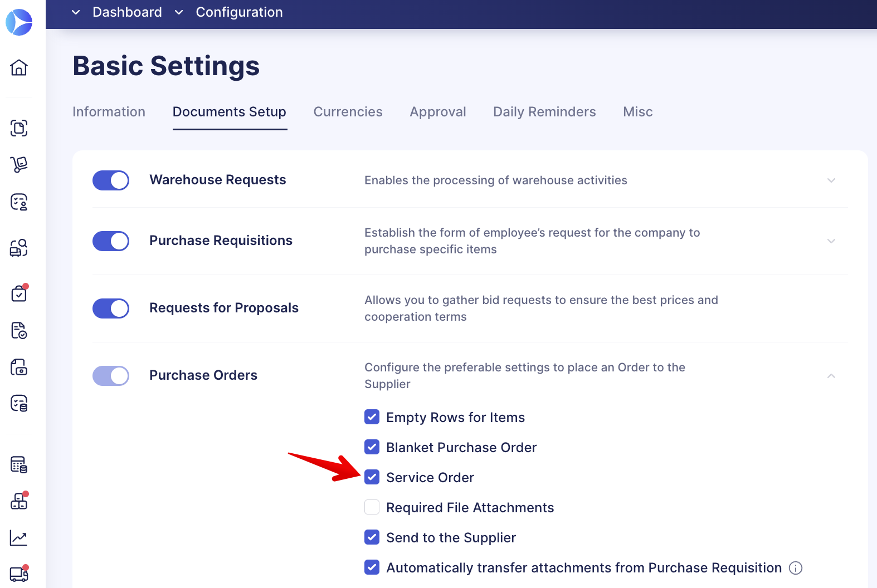The height and width of the screenshot is (588, 877).
Task: Open the calculator with coins sidebar icon
Action: pos(19,464)
